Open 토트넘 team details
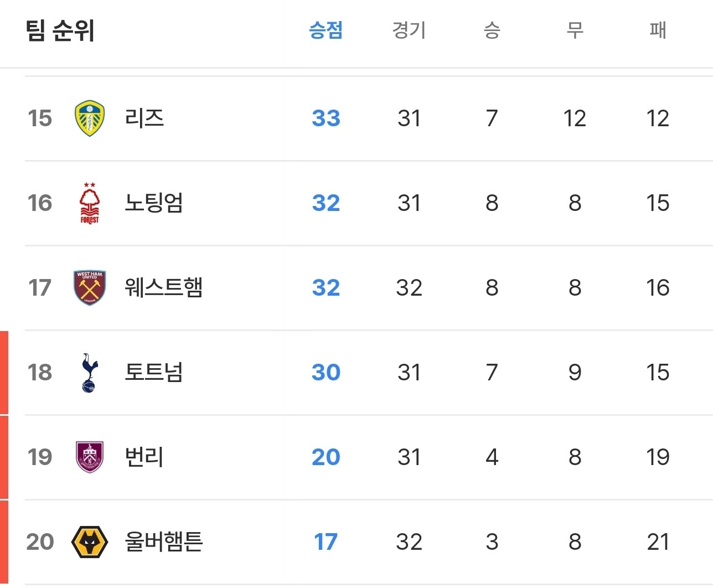 [x=153, y=372]
